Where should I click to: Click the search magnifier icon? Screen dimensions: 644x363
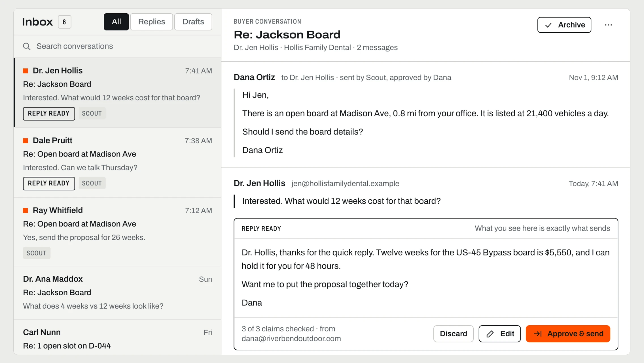[x=27, y=46]
